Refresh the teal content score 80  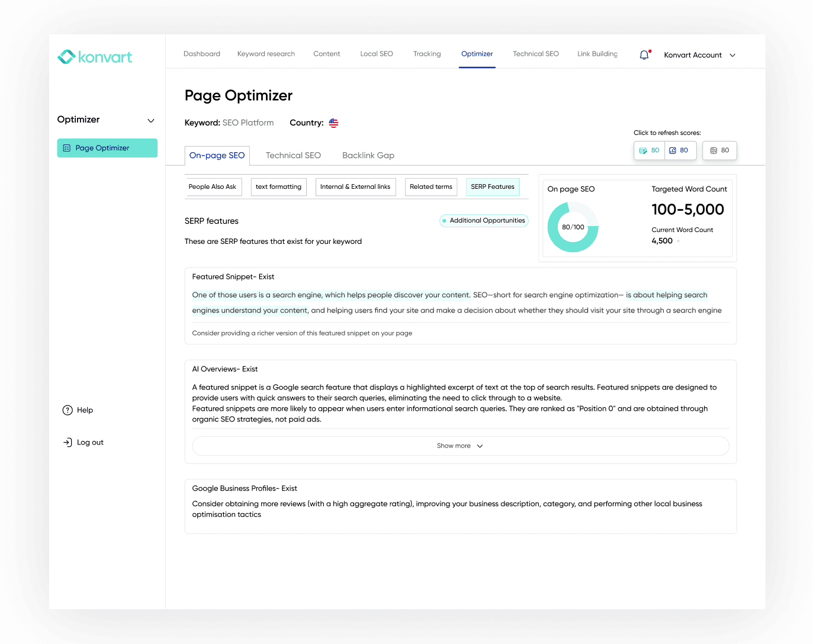pos(650,150)
